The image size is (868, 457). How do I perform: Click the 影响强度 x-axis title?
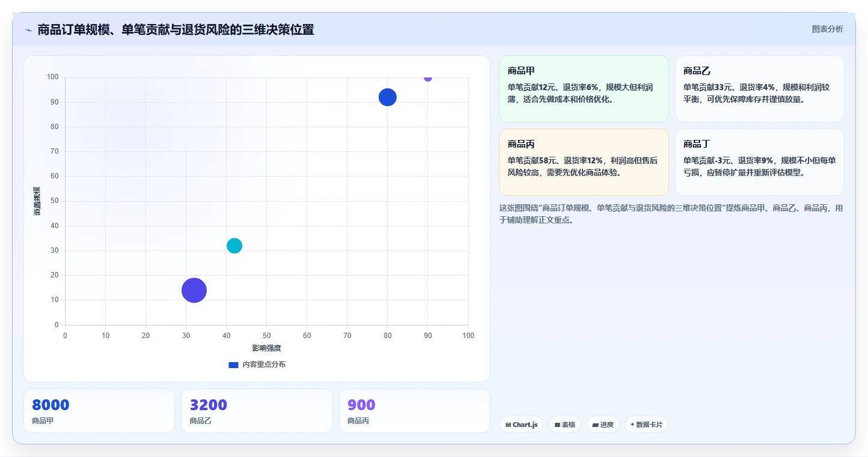point(267,348)
